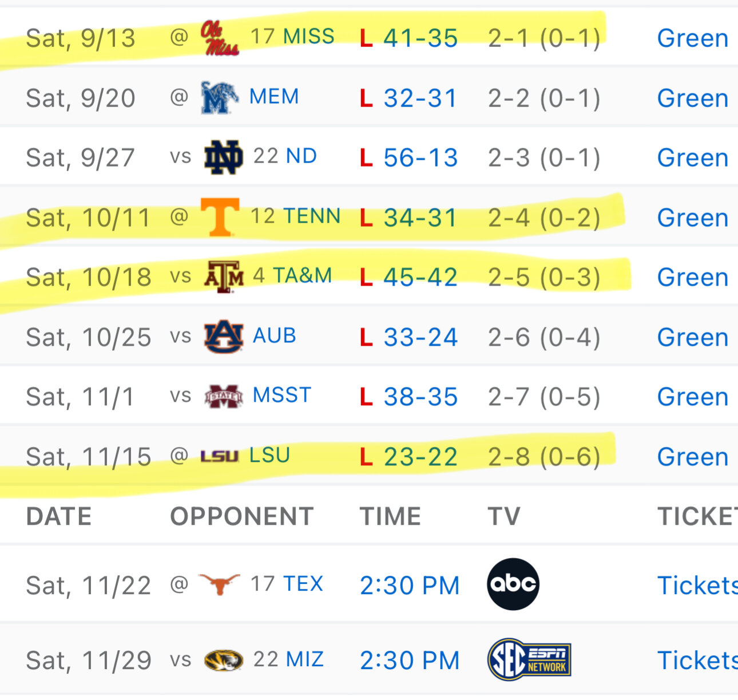This screenshot has width=738, height=700.
Task: Click the LSU team logo
Action: 219,456
